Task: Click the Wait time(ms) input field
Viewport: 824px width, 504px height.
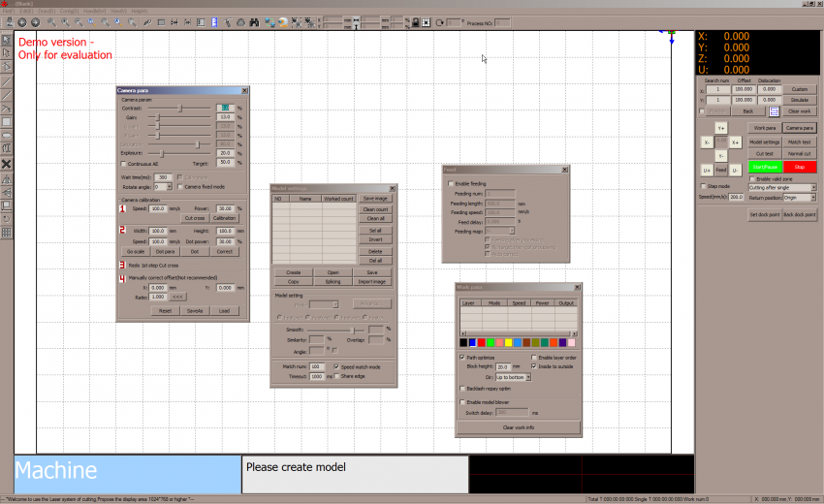Action: (163, 177)
